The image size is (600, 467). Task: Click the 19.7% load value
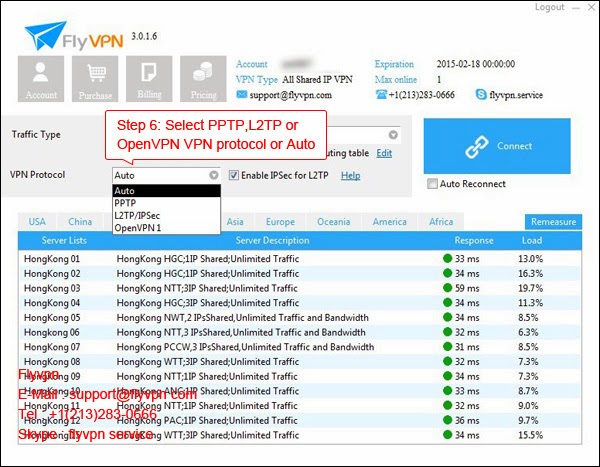point(530,288)
